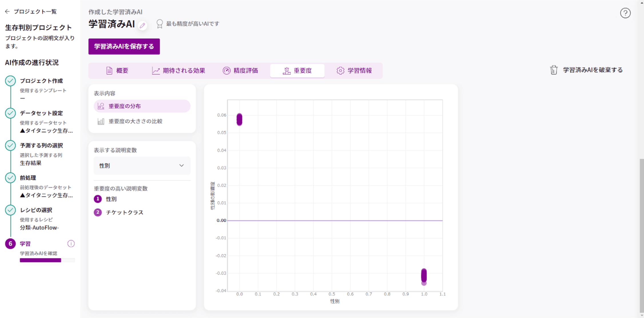The height and width of the screenshot is (318, 644).
Task: Switch to the 期待される効果 tab
Action: [x=179, y=71]
